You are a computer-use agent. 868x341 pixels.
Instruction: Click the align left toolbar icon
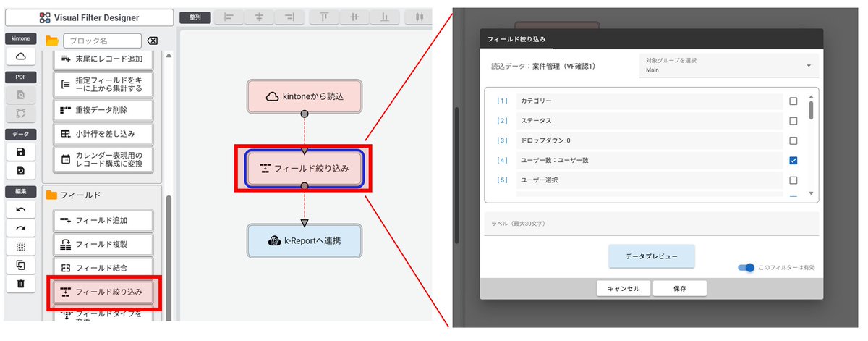228,17
